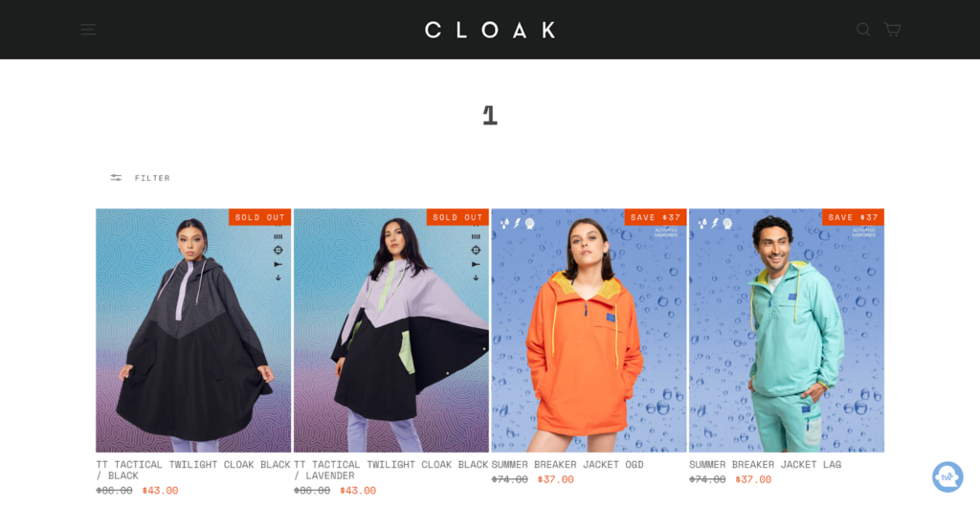This screenshot has height=507, width=980.
Task: Click SAVE $37 badge on teal jacket
Action: pyautogui.click(x=853, y=217)
